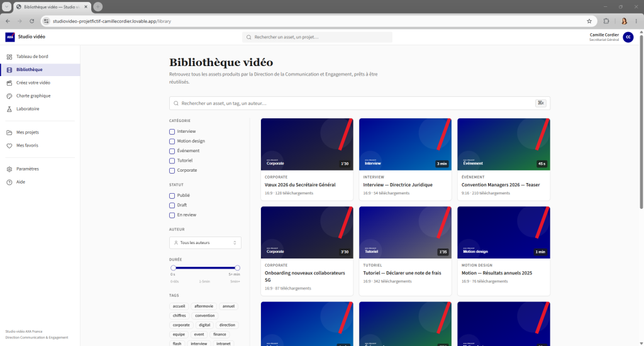Click the Laboratoire flask icon
Screen dimensions: 644x346
click(9, 109)
